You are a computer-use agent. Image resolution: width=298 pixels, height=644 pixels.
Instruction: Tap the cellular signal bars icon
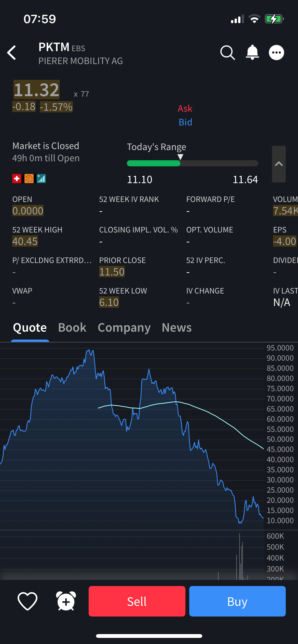237,19
